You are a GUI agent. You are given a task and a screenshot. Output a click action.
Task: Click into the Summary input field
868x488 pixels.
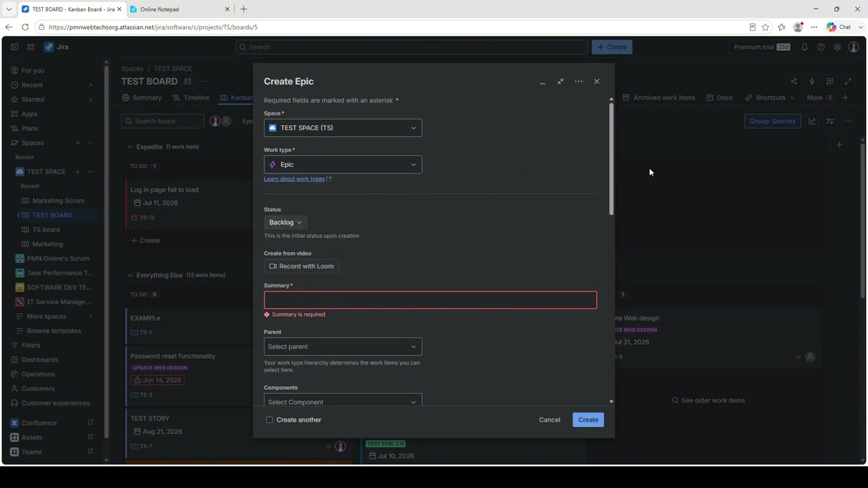[430, 300]
